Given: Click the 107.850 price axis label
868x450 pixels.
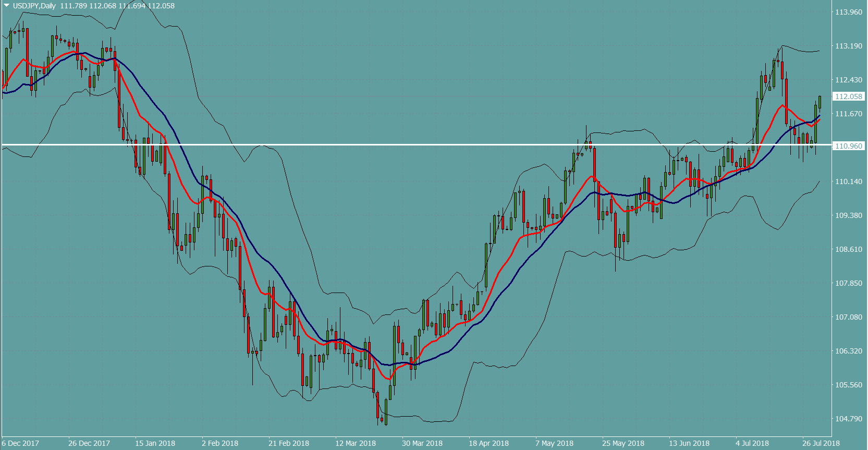Looking at the screenshot, I should pyautogui.click(x=848, y=283).
